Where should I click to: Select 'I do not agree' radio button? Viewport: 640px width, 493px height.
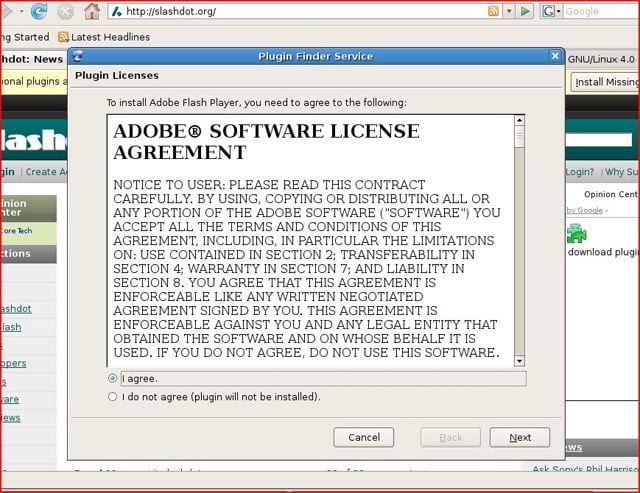[x=113, y=397]
